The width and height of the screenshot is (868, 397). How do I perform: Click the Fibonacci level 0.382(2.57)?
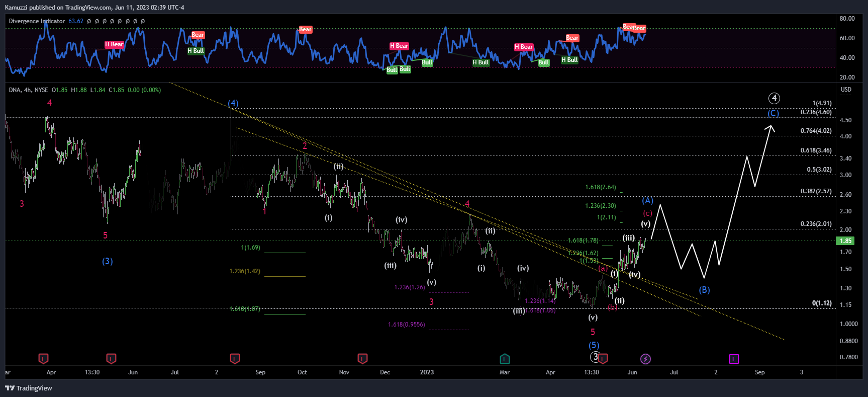pyautogui.click(x=816, y=191)
